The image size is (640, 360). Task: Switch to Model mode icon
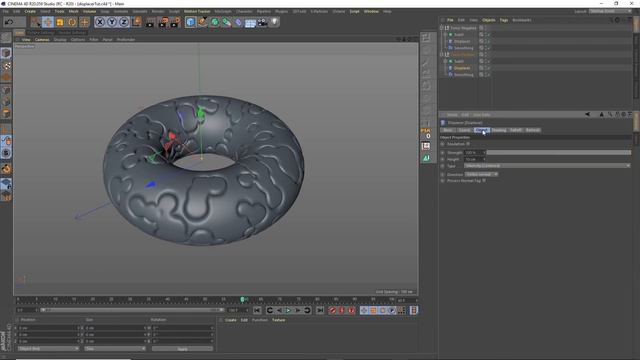tap(6, 53)
